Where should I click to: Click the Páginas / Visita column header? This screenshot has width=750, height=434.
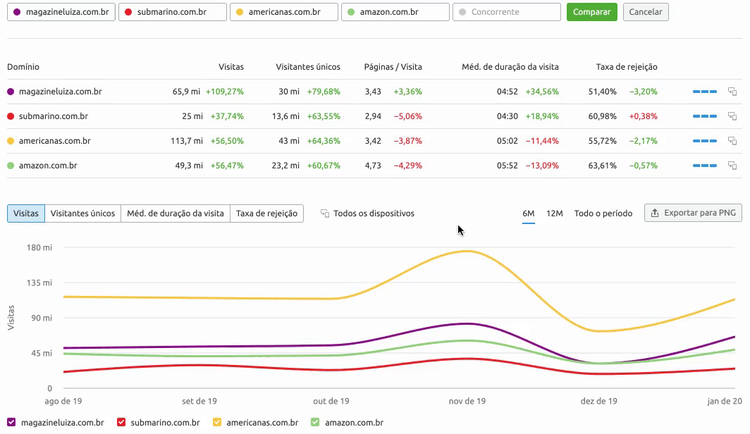(393, 67)
